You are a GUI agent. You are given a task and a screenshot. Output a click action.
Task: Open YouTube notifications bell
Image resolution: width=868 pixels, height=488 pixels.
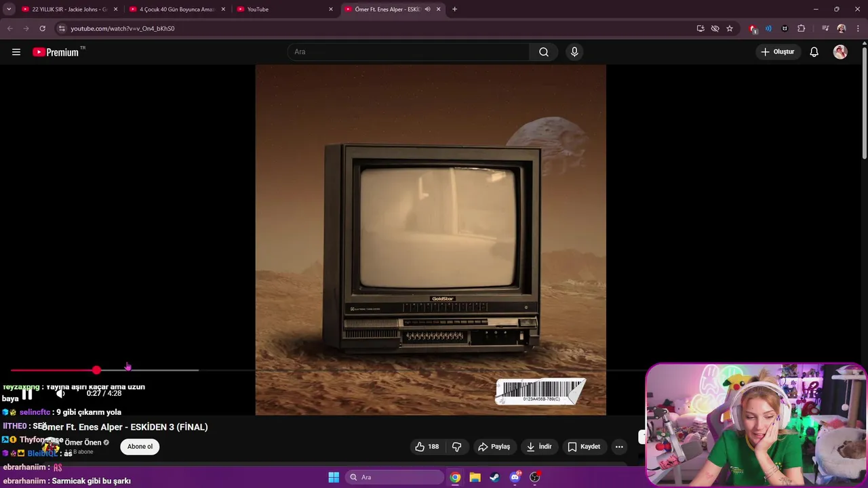(814, 52)
